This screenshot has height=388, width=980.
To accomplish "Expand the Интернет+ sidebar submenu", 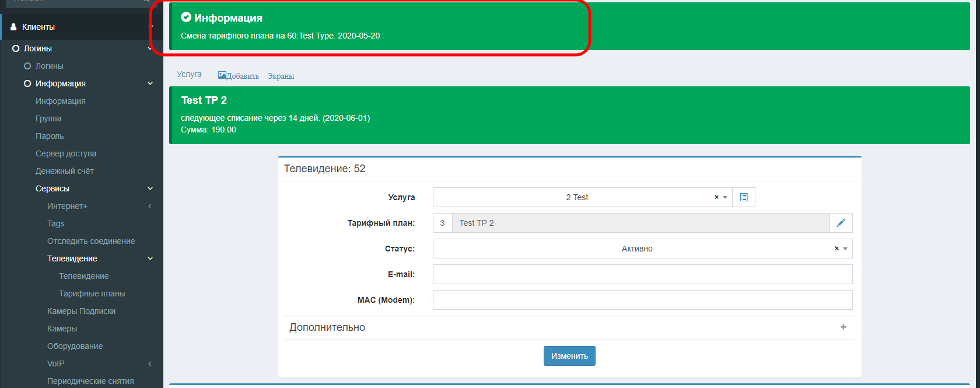I will click(150, 206).
